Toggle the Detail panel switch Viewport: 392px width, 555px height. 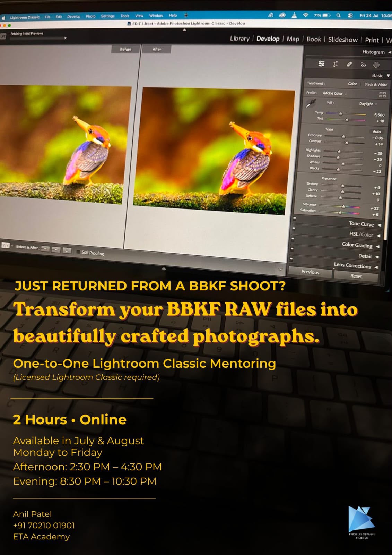click(291, 249)
